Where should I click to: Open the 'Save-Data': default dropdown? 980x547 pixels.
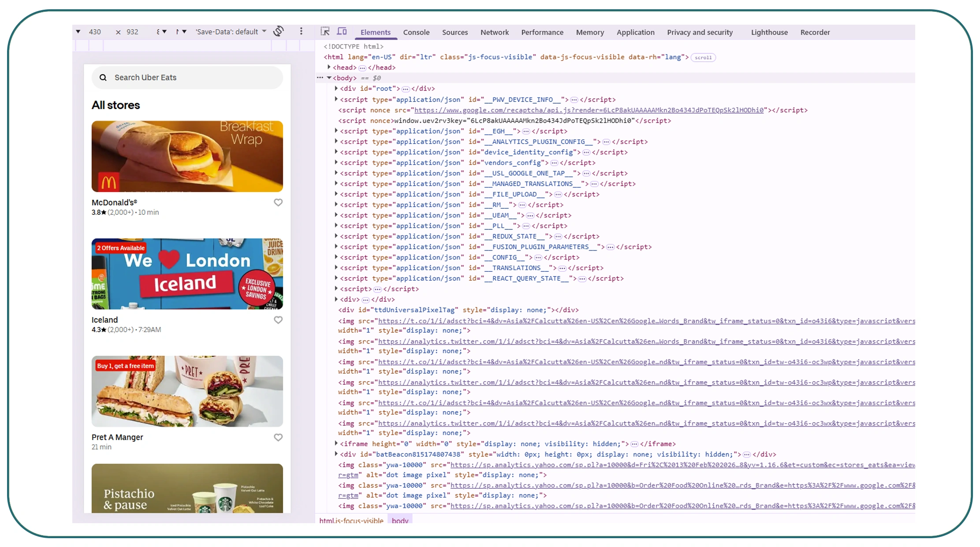(x=231, y=32)
